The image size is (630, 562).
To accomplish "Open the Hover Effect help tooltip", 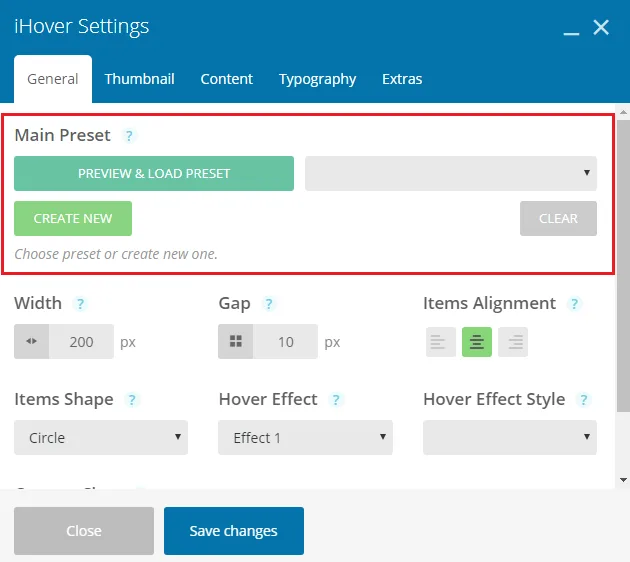I will pyautogui.click(x=336, y=400).
